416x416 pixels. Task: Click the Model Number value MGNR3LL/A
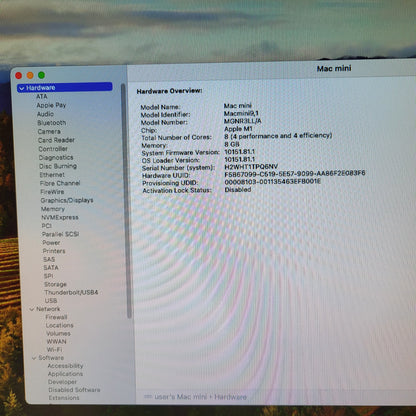[x=243, y=121]
